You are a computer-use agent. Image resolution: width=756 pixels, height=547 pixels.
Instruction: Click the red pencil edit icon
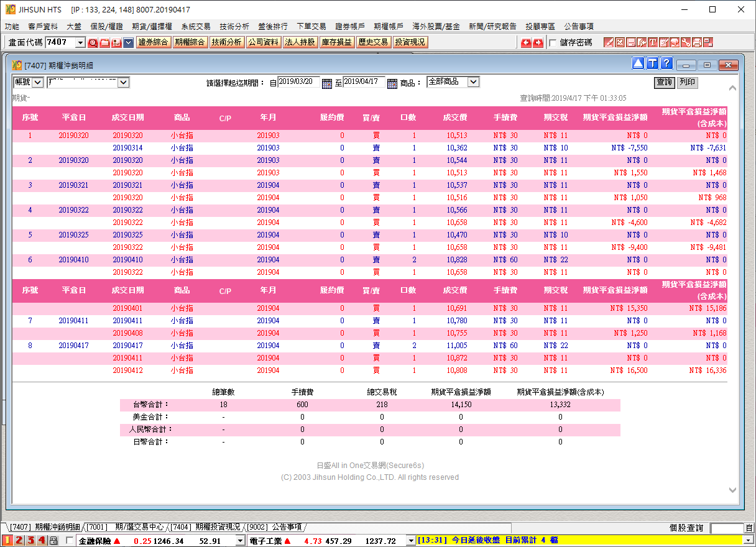click(609, 42)
